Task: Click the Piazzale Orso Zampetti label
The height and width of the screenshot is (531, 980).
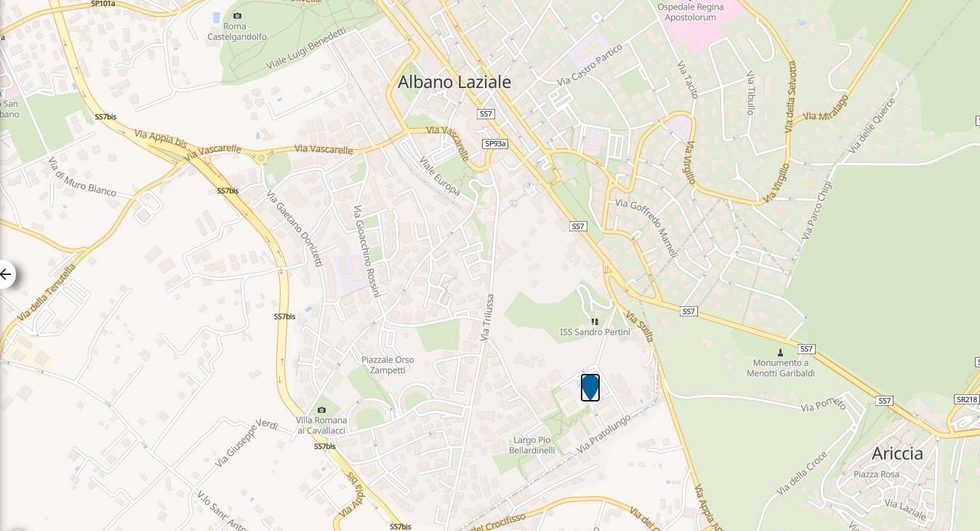Action: [387, 365]
